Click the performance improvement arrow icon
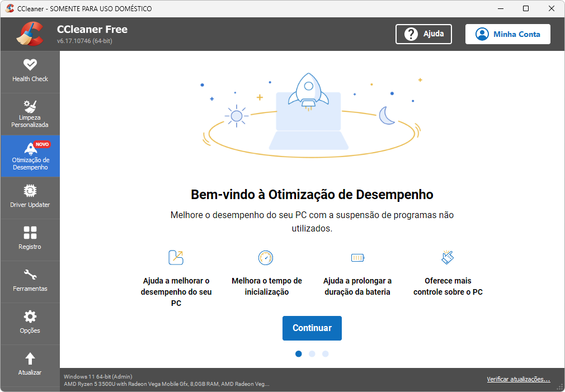565x392 pixels. 176,258
